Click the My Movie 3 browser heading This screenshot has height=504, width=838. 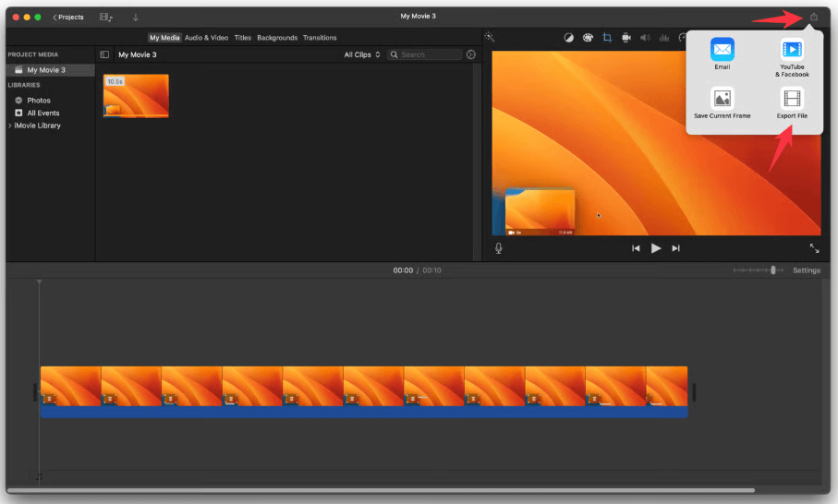coord(138,54)
